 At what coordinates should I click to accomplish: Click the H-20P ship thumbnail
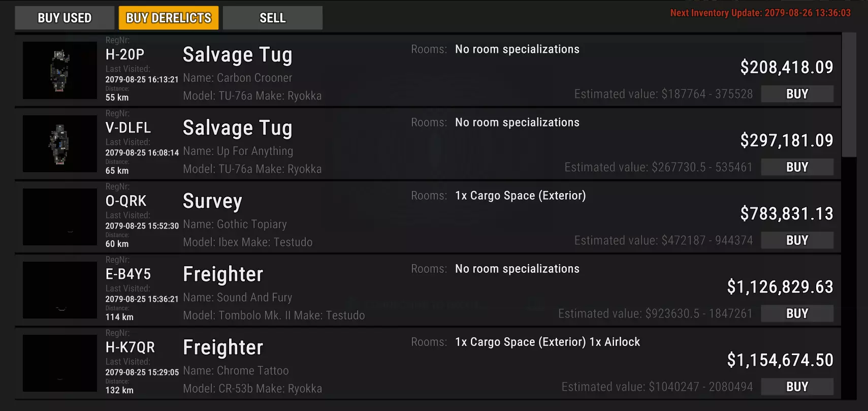click(60, 71)
